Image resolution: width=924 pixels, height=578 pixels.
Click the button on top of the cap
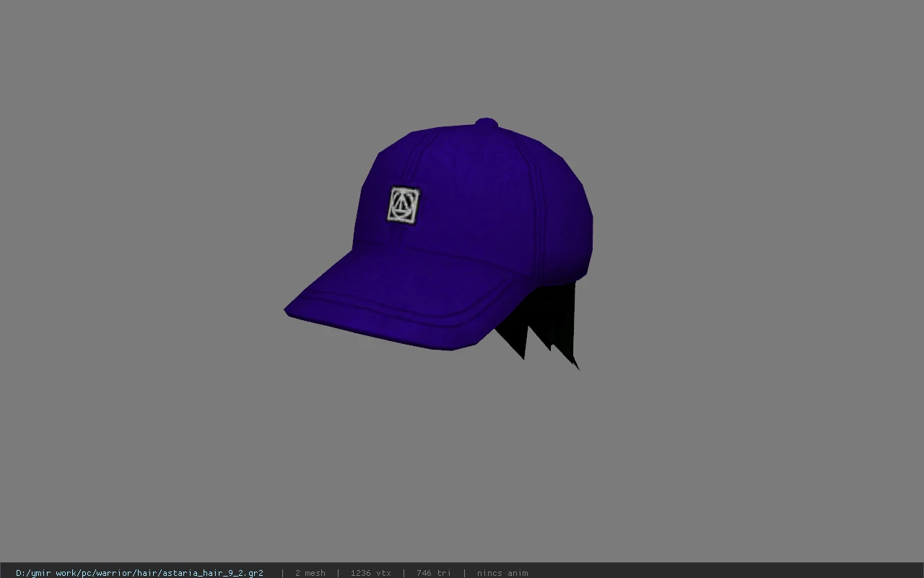coord(487,124)
